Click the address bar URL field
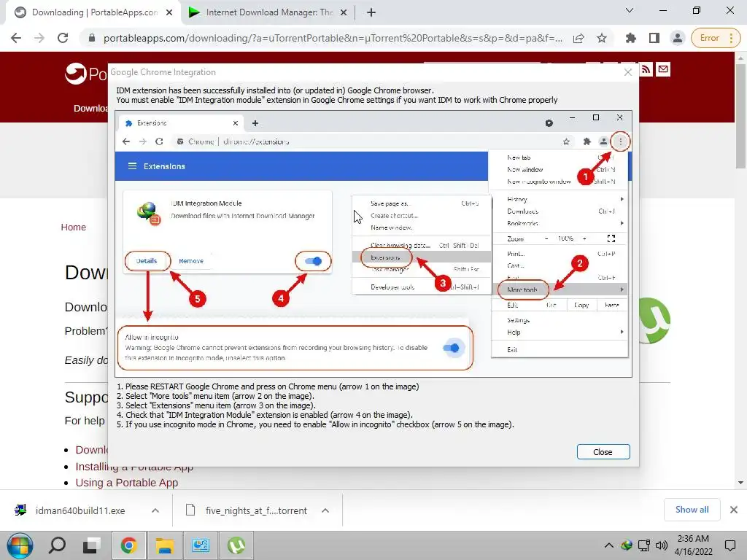 click(x=333, y=38)
